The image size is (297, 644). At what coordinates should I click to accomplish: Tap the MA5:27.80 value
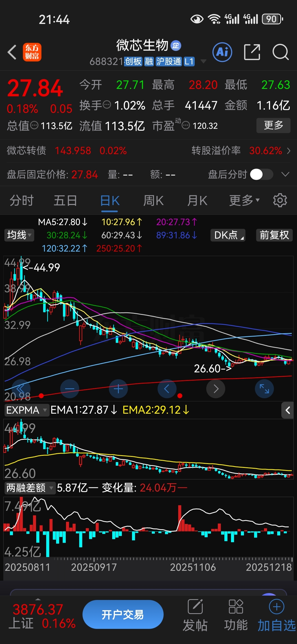point(63,222)
